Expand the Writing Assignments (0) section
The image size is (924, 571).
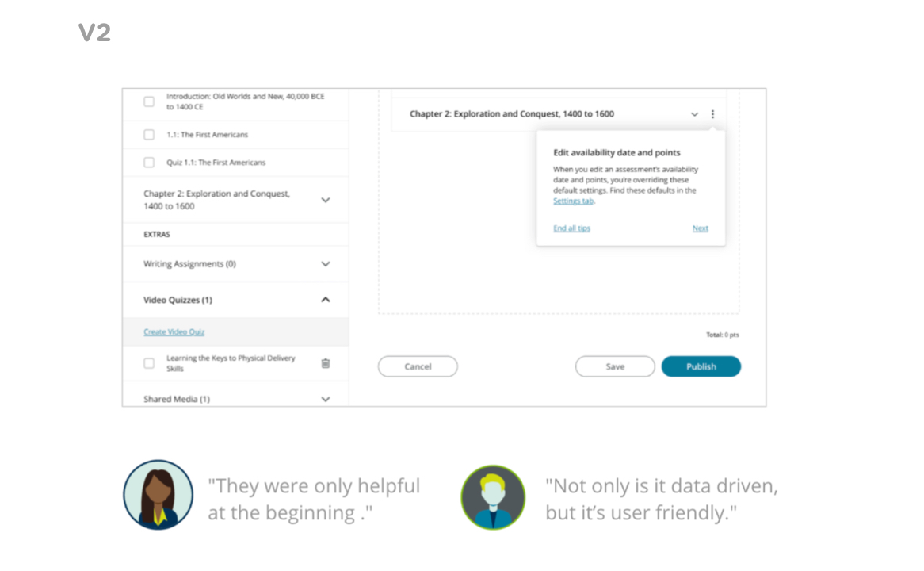click(325, 264)
